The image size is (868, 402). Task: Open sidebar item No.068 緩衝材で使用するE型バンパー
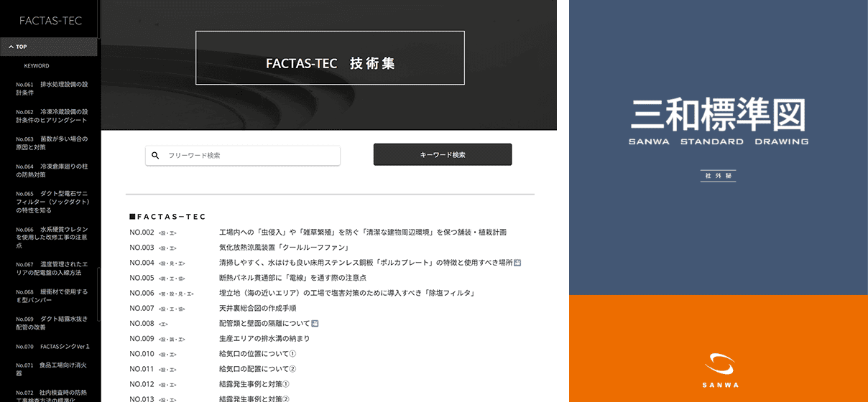(x=52, y=296)
